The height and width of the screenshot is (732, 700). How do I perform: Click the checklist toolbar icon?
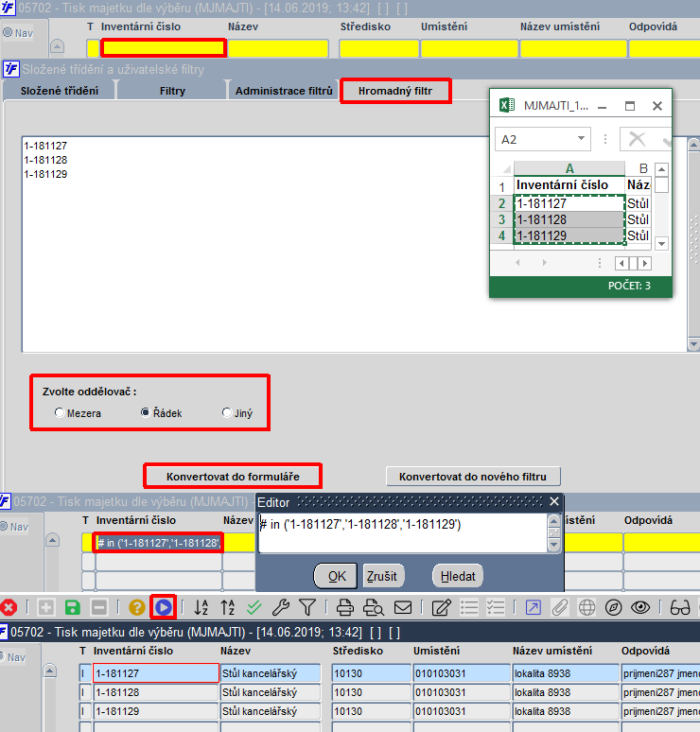[496, 607]
